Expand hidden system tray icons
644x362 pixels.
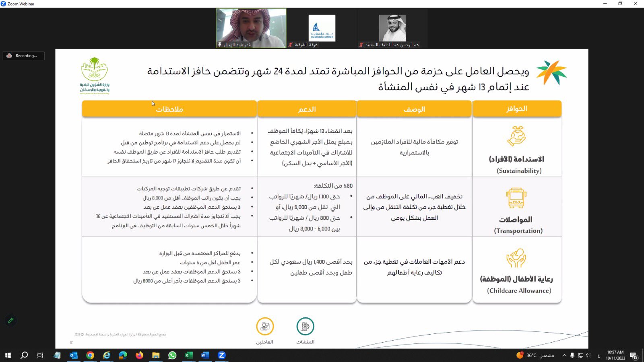tap(564, 355)
